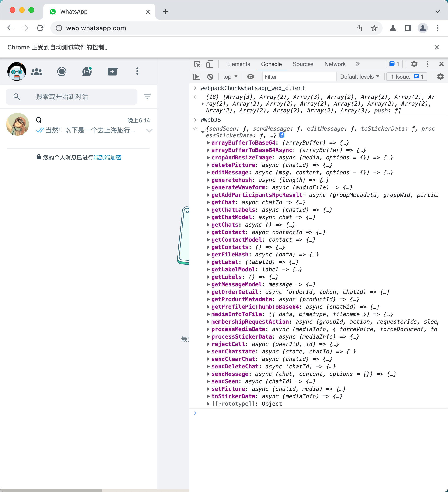Expand the sendMessage property
Image resolution: width=448 pixels, height=492 pixels.
[208, 374]
